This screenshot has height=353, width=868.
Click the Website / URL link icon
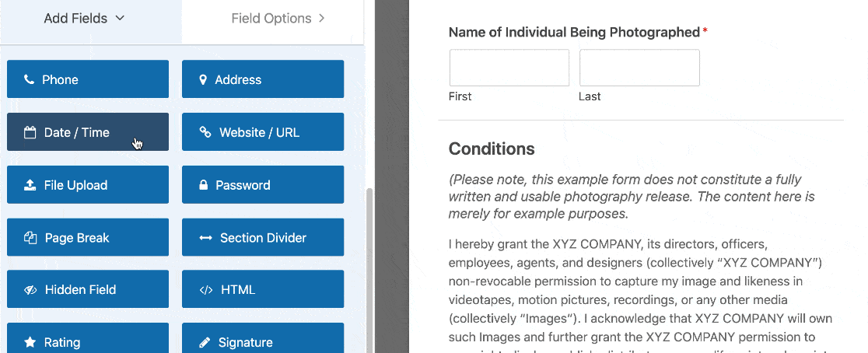[205, 132]
